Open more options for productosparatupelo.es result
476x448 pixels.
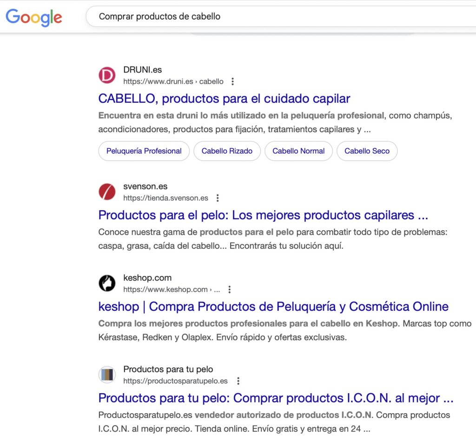pos(238,381)
